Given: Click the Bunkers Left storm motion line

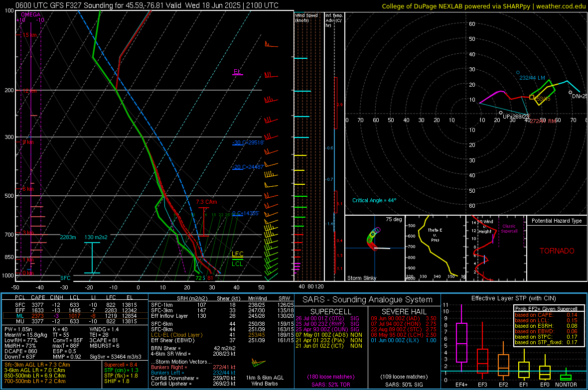Looking at the screenshot, I should click(x=193, y=373).
